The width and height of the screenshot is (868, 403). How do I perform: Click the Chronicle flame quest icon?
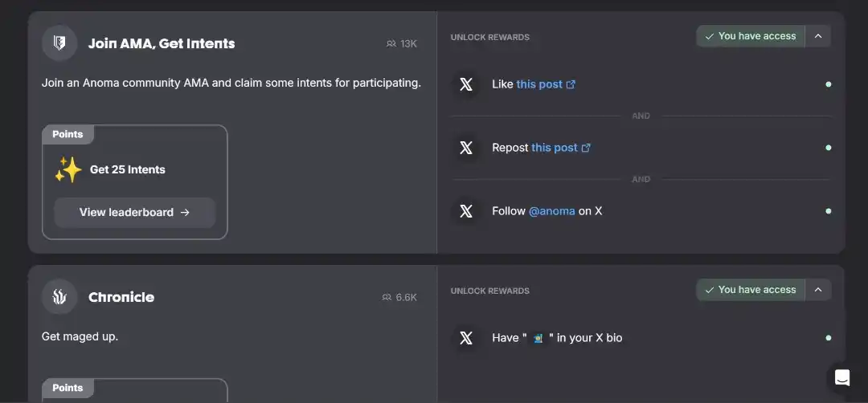tap(59, 297)
